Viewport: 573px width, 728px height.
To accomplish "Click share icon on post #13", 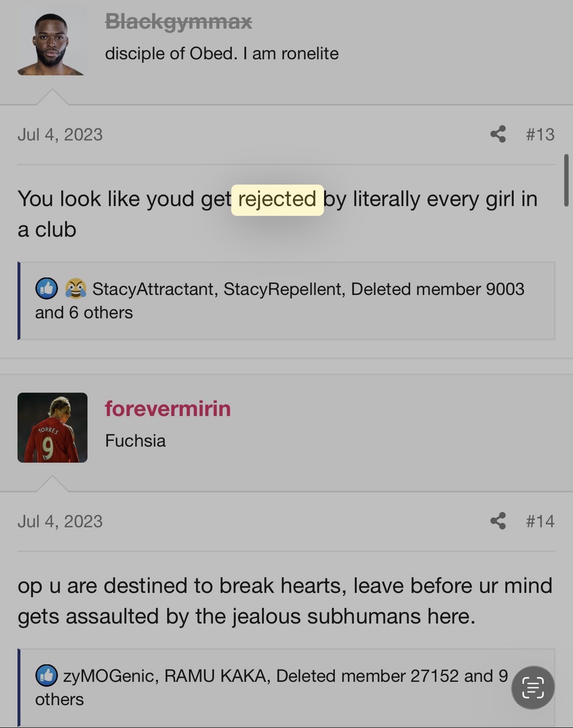I will [x=498, y=134].
